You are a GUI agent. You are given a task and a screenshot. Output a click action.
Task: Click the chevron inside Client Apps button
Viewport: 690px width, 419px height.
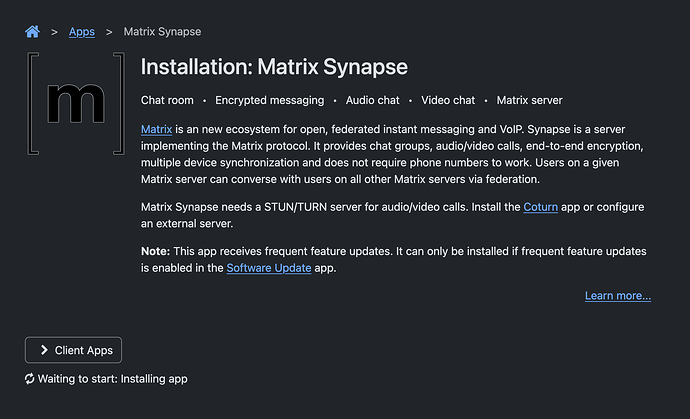(44, 350)
